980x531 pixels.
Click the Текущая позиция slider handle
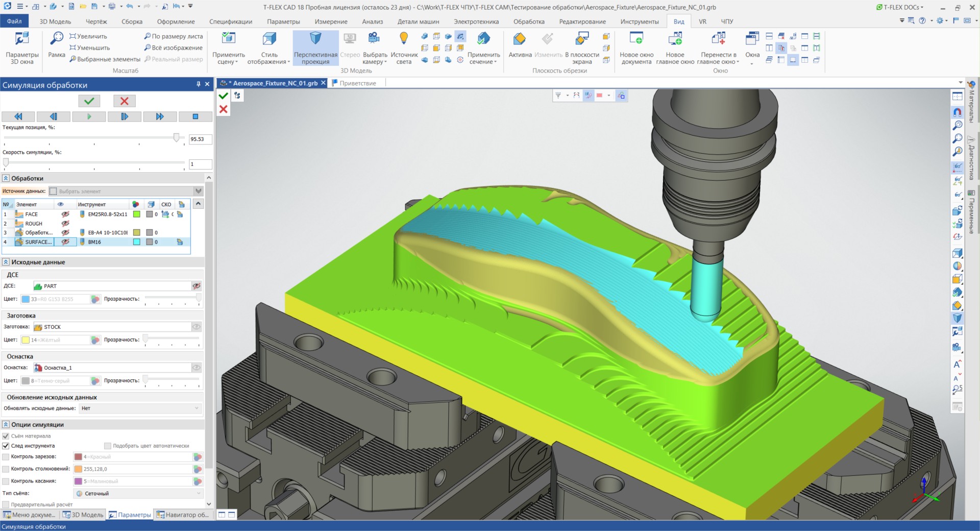coord(177,138)
